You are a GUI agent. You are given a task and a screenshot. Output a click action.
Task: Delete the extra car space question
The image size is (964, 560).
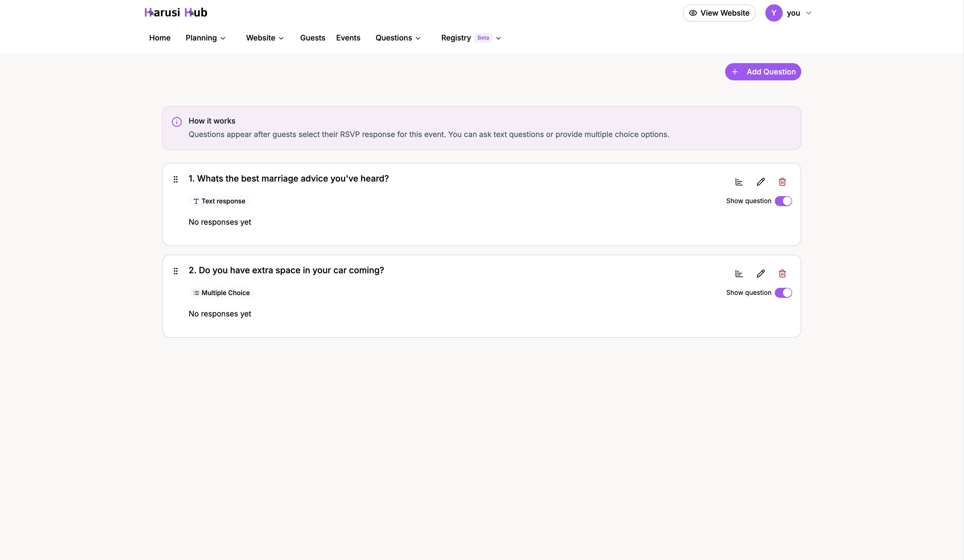pos(782,273)
